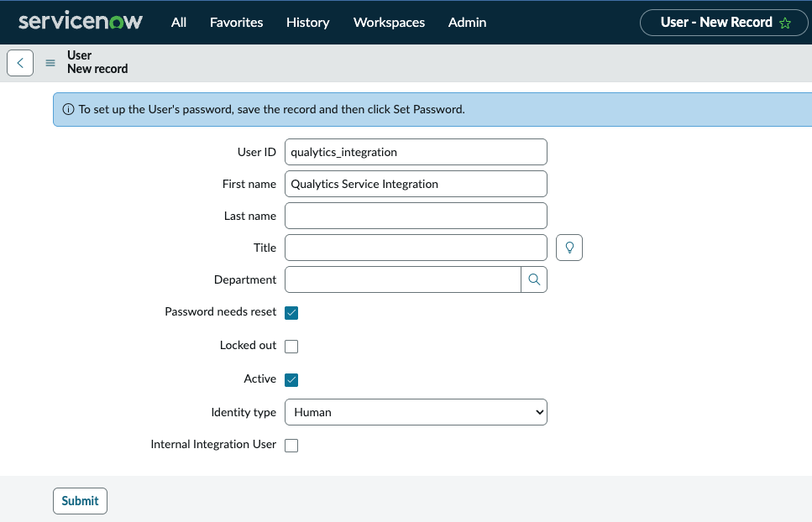Open the All navigation menu
812x522 pixels.
pos(178,23)
